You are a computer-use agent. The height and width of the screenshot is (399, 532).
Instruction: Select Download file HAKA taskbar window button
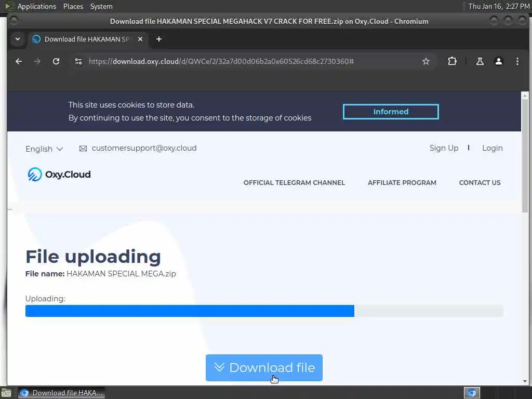(x=61, y=393)
